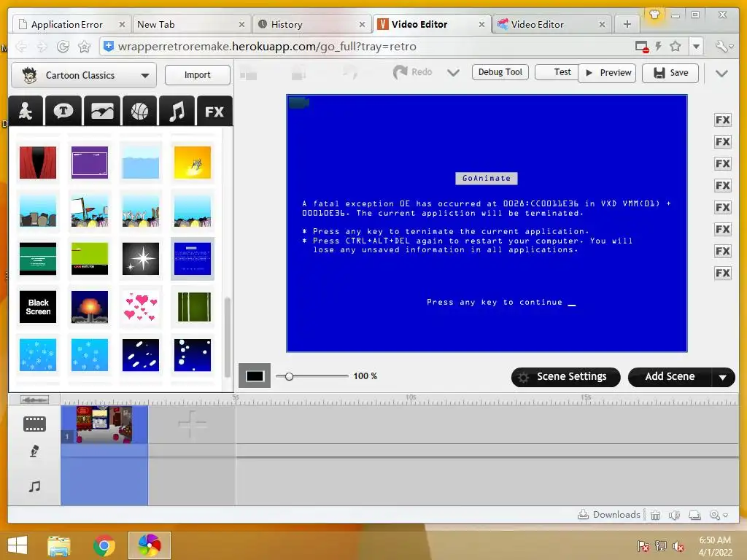Open the Music and sounds tab
The width and height of the screenshot is (747, 560).
coord(177,111)
